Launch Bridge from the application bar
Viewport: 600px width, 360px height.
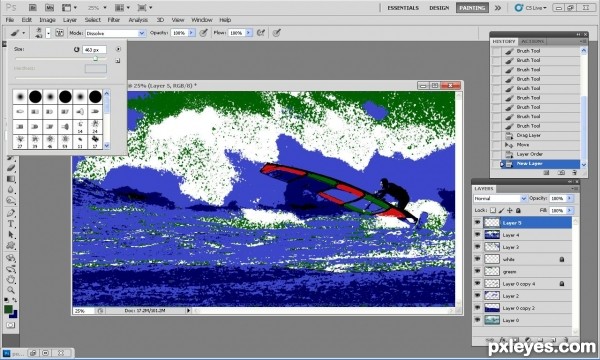click(x=33, y=7)
